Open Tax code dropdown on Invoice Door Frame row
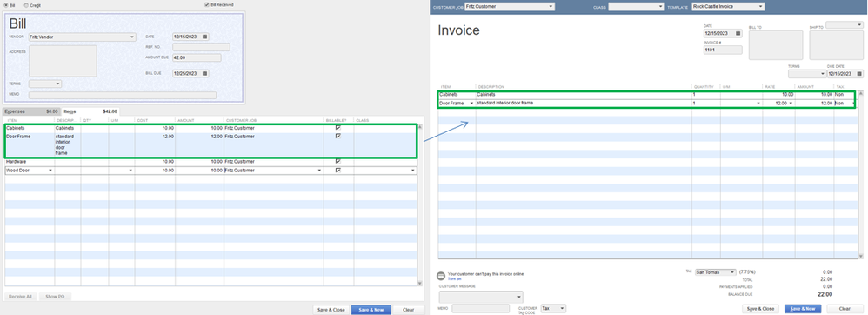The width and height of the screenshot is (868, 315). tap(852, 103)
